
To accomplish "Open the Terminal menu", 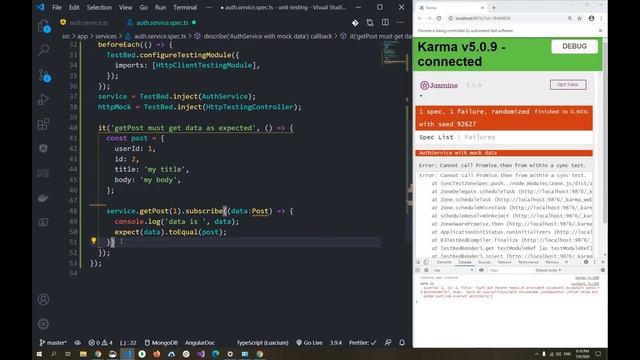I will pos(185,7).
